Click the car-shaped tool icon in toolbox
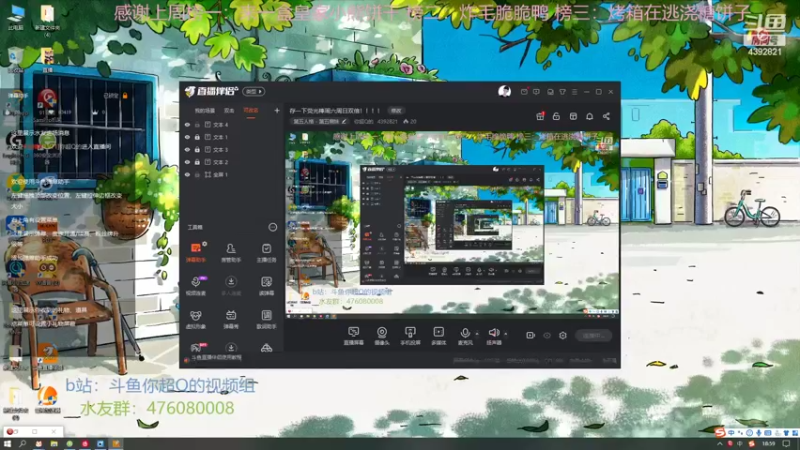This screenshot has width=800, height=450. 266,348
